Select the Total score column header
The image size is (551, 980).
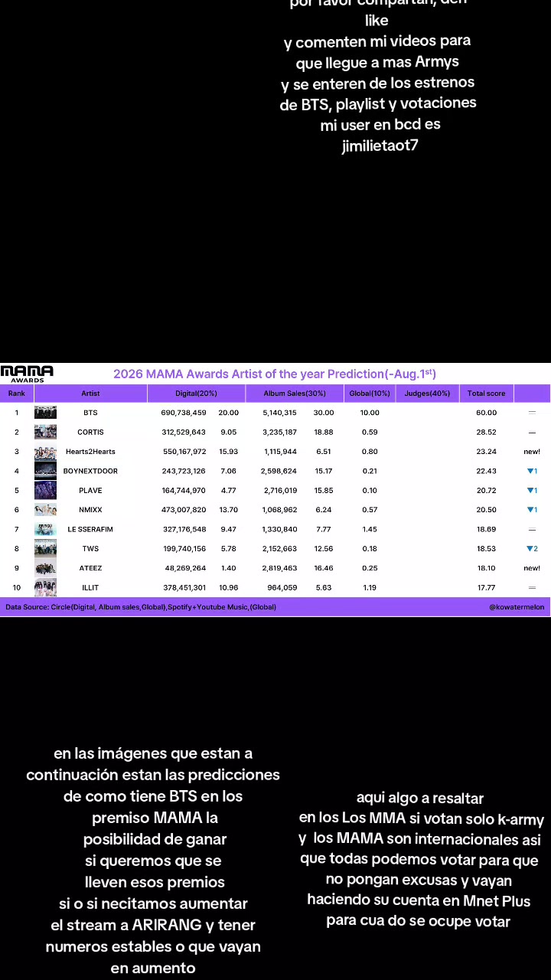click(487, 394)
